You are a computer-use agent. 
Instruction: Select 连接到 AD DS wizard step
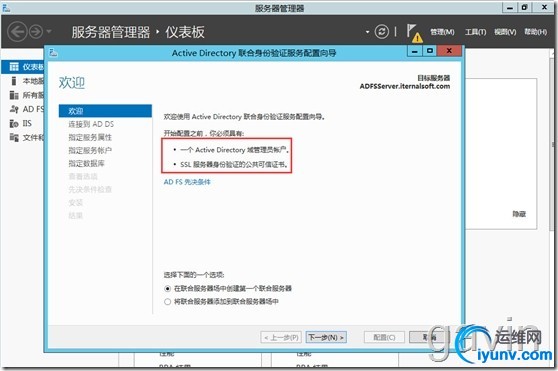coord(91,124)
